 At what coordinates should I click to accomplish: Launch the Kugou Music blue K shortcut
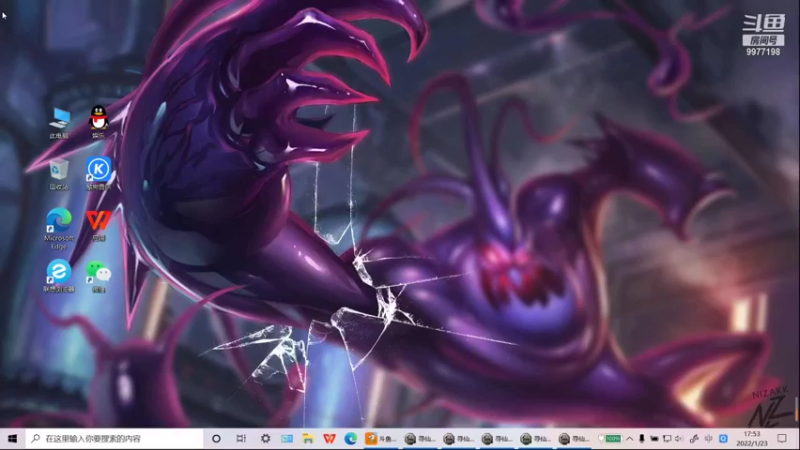point(98,173)
